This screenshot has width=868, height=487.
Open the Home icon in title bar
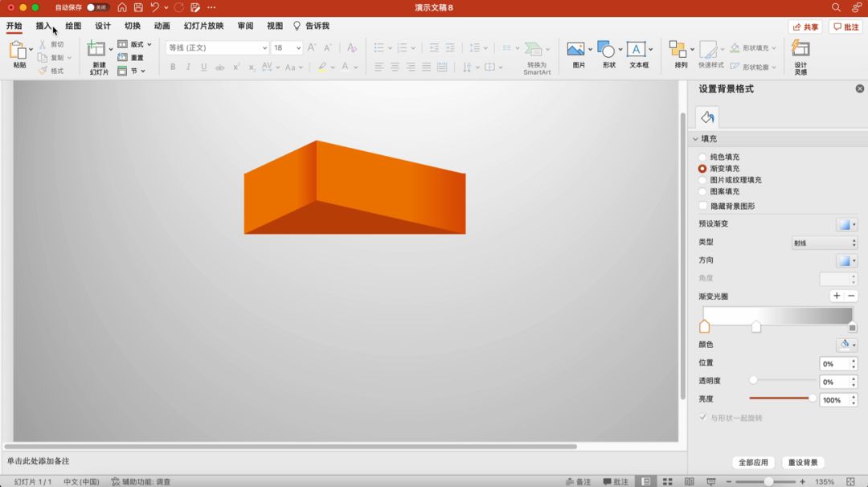point(122,7)
